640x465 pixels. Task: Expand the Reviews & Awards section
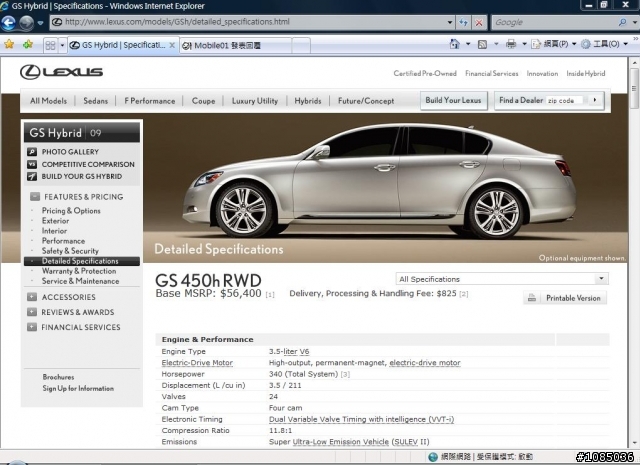[x=32, y=312]
